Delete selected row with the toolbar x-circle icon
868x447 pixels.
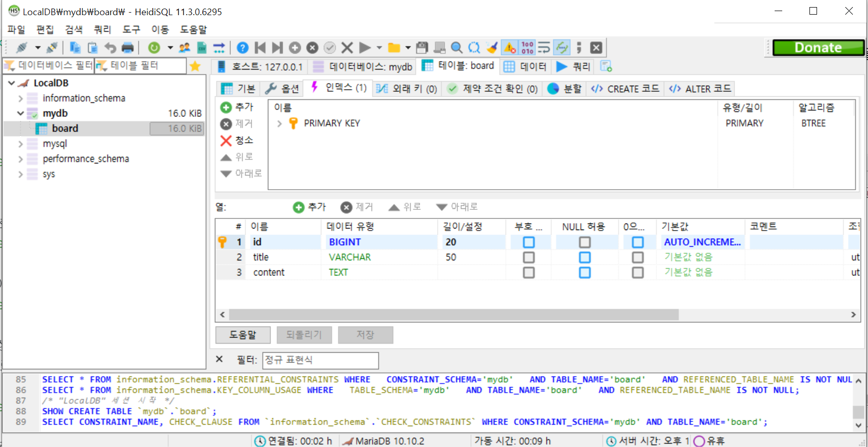click(313, 47)
